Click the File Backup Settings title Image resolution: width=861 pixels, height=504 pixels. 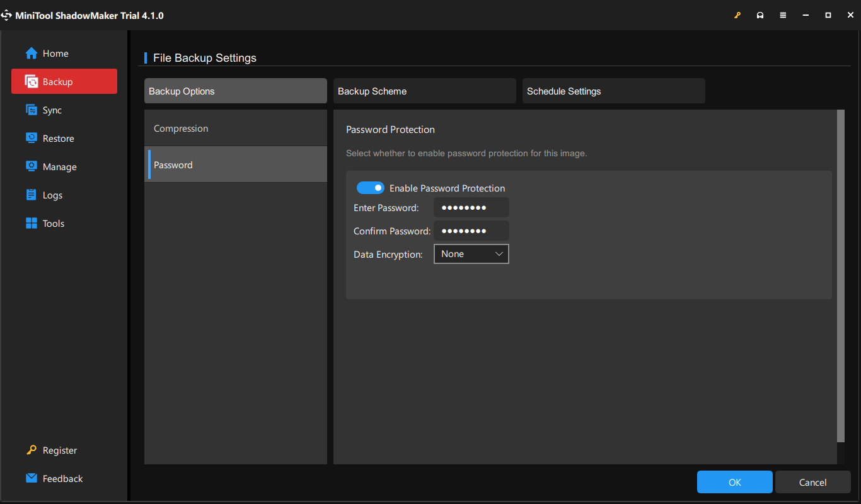pos(205,58)
